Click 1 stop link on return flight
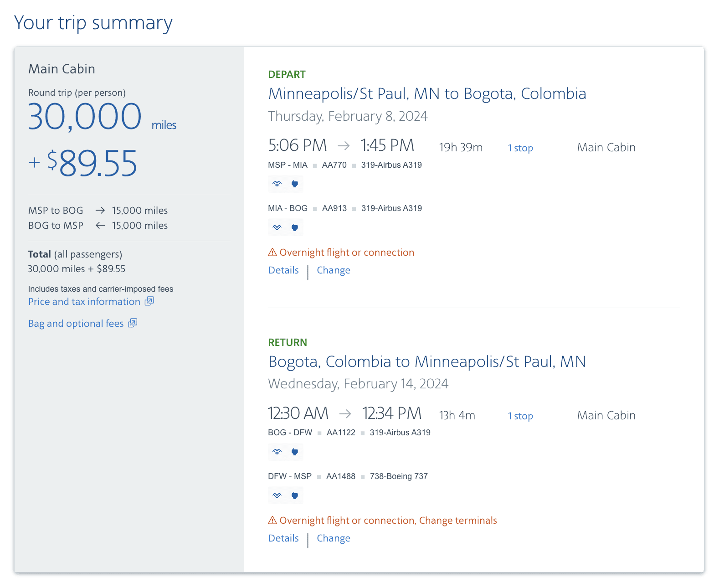The width and height of the screenshot is (719, 588). point(520,416)
